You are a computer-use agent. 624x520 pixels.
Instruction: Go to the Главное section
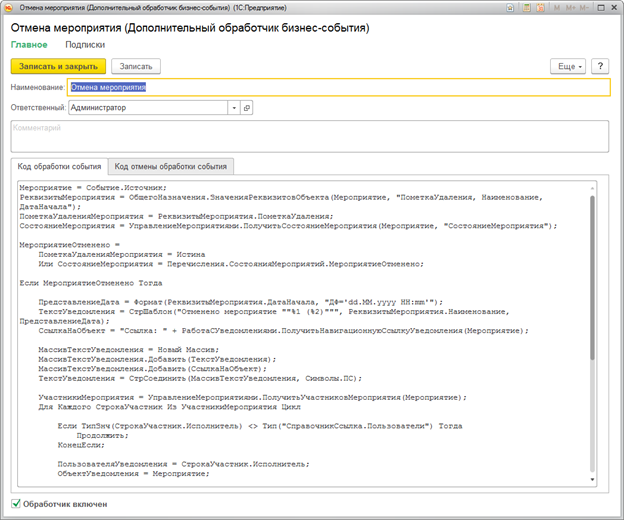(x=28, y=44)
